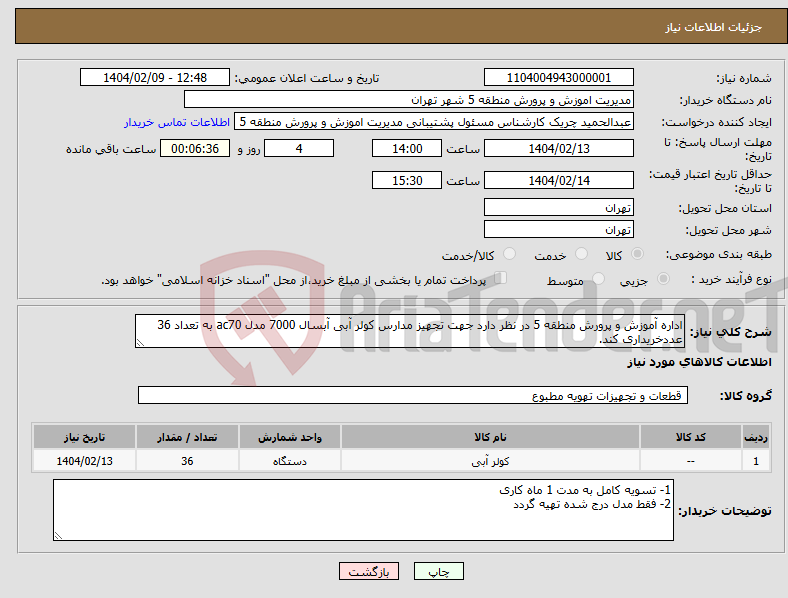Click the نام کالا column header
Image resolution: width=788 pixels, height=598 pixels.
tap(490, 437)
